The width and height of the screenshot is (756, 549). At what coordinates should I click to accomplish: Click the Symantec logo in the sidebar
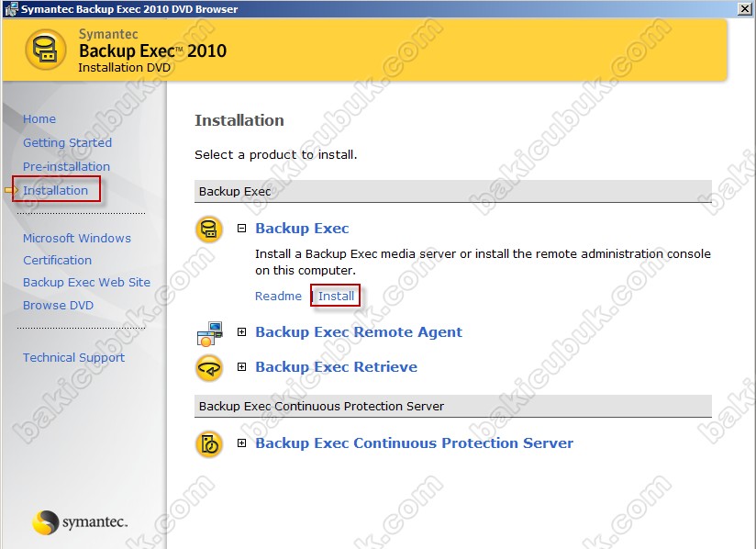pyautogui.click(x=80, y=522)
